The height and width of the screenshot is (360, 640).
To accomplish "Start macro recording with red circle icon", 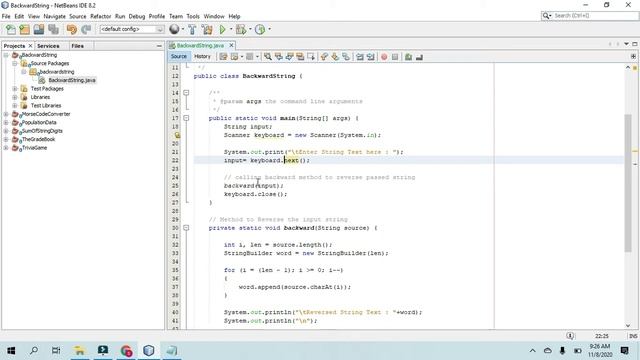I will tap(384, 57).
